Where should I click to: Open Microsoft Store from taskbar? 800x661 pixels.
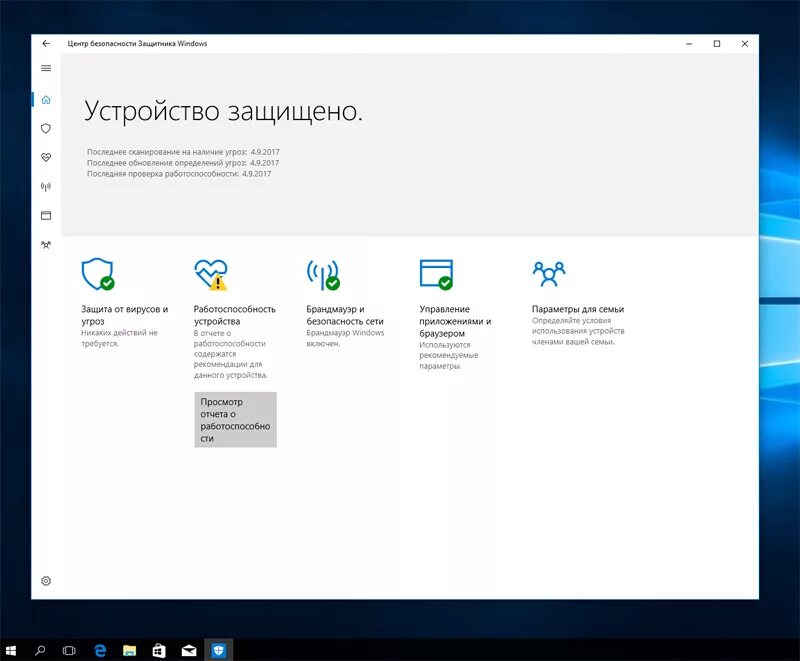click(159, 650)
